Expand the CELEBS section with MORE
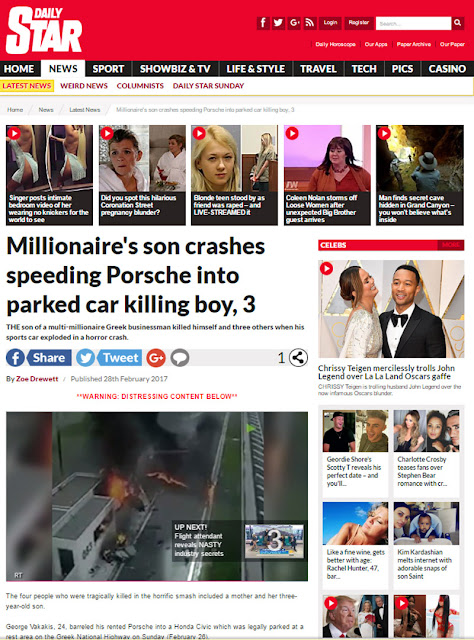 (x=451, y=245)
